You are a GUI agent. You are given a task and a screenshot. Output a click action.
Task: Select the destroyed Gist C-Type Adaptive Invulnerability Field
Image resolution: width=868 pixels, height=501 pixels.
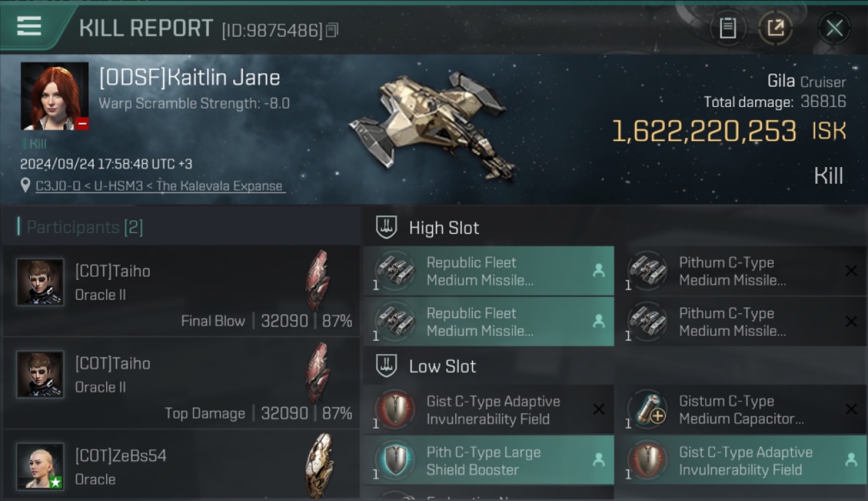click(x=489, y=409)
